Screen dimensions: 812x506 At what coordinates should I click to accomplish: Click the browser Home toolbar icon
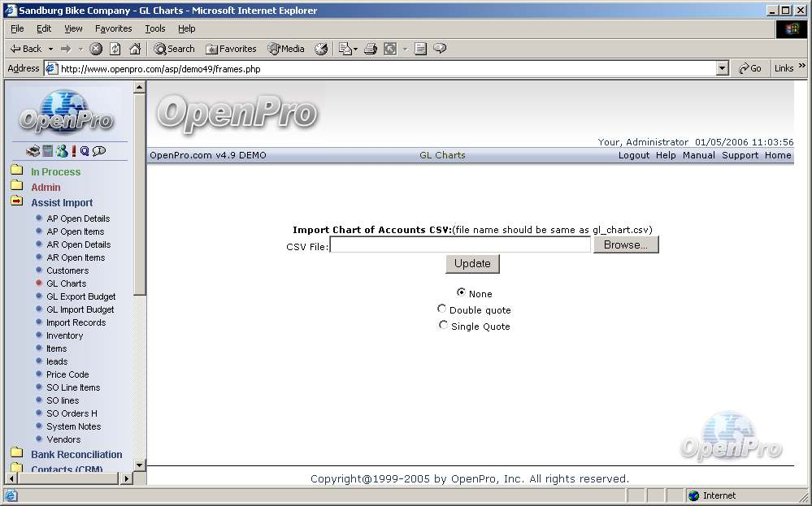(135, 49)
